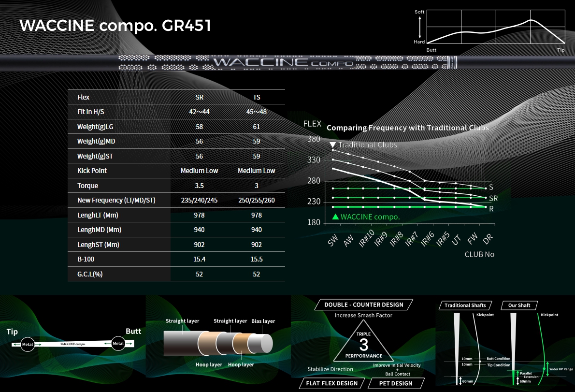Screen dimensions: 575x392
Task: Click the Soft-Hard double arrow in stiffness chart
Action: pyautogui.click(x=420, y=27)
